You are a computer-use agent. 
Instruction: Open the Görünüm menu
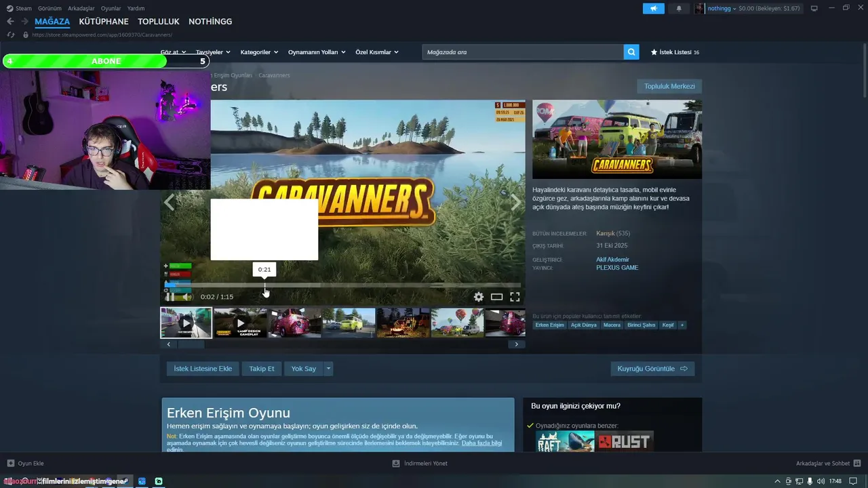click(x=50, y=8)
